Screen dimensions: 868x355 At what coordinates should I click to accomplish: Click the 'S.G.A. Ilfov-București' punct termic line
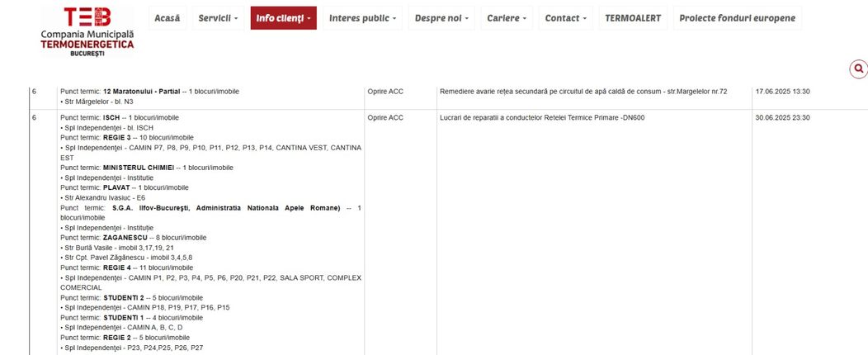point(210,213)
